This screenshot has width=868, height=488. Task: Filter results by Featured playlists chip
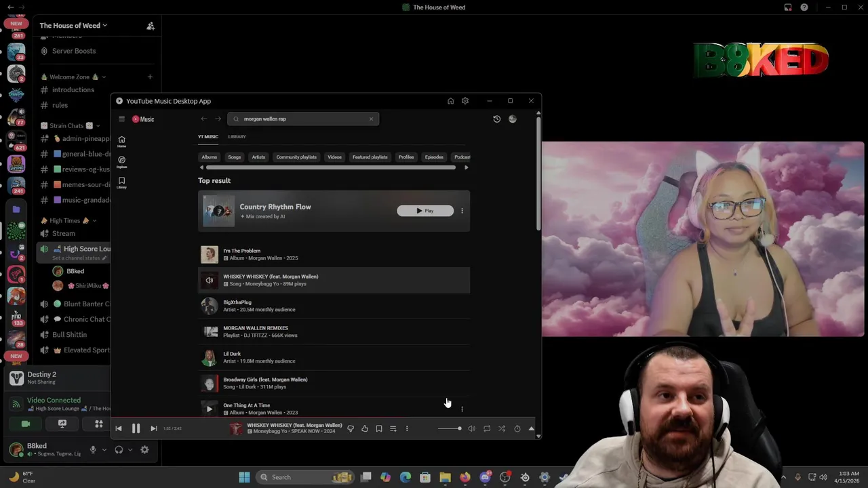pos(370,157)
